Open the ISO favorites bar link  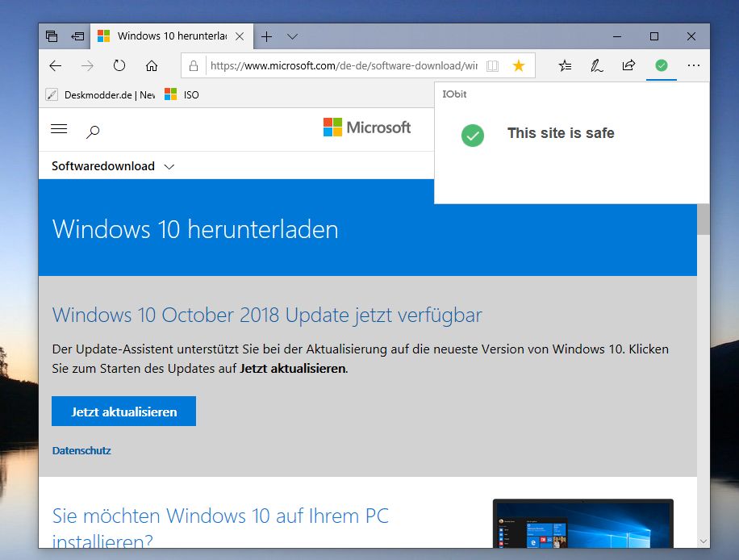click(182, 94)
